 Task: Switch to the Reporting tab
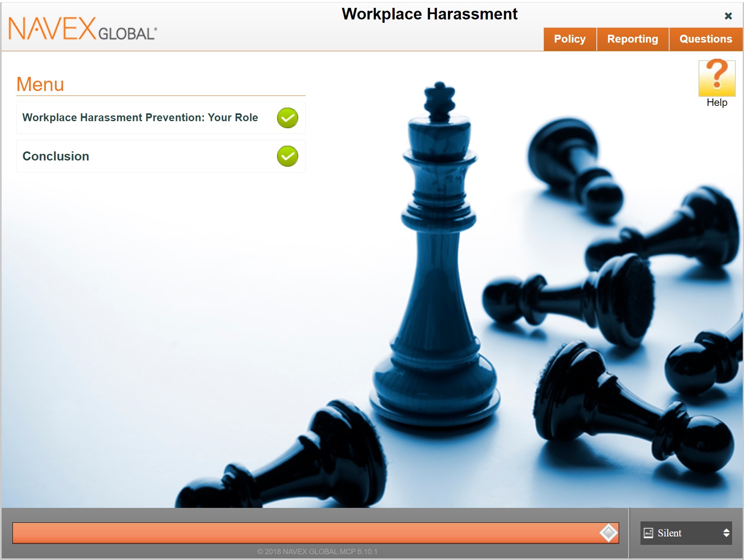pyautogui.click(x=632, y=39)
